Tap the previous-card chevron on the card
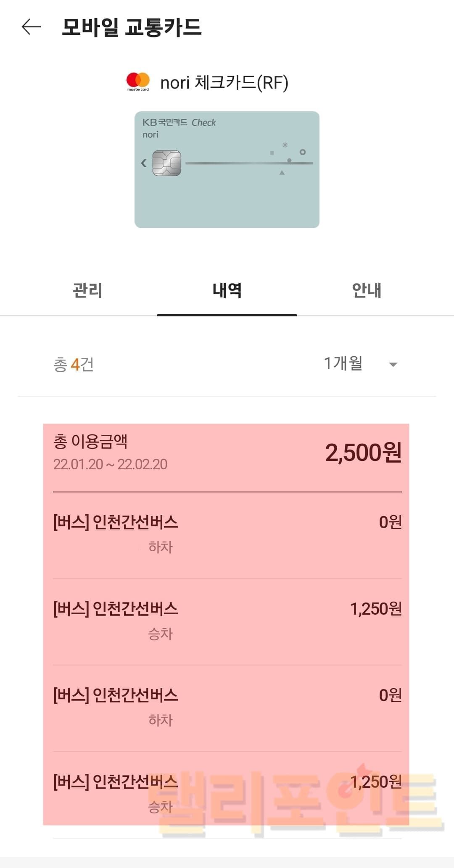This screenshot has height=868, width=454. [144, 163]
